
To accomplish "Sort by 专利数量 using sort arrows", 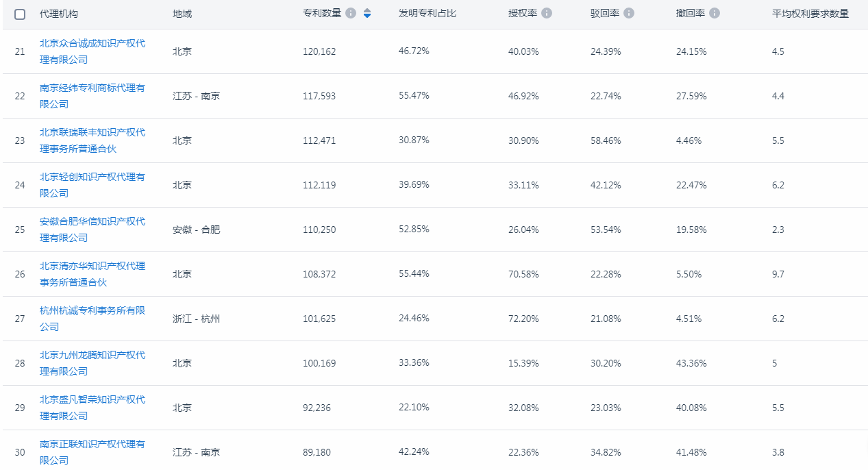I will 367,13.
